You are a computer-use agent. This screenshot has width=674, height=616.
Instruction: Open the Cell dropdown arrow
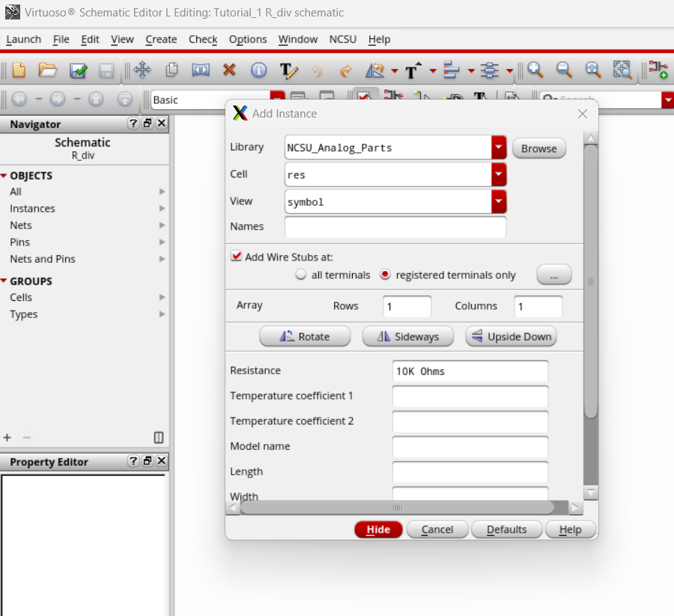(x=499, y=174)
